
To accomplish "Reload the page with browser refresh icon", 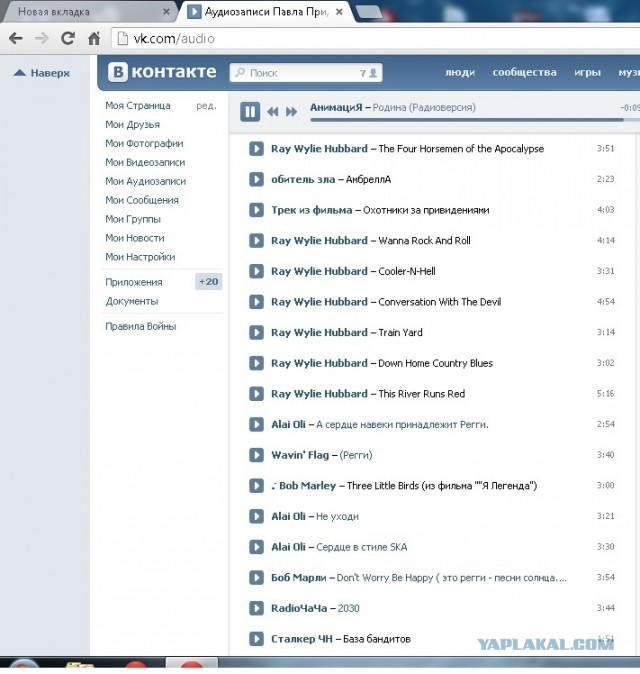I will [x=68, y=39].
